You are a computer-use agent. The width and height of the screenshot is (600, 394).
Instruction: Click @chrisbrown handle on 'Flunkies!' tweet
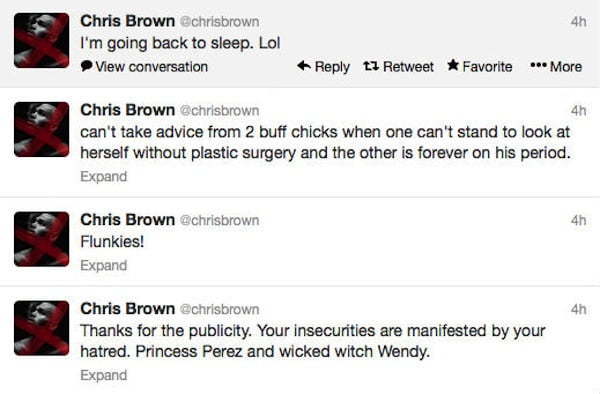click(220, 220)
